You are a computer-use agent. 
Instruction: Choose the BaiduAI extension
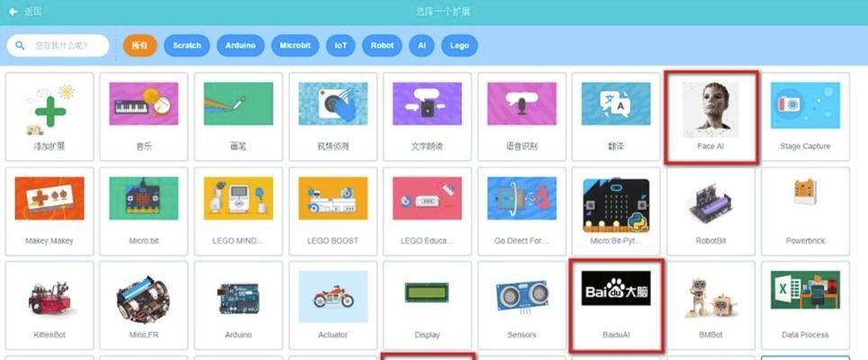pos(616,305)
